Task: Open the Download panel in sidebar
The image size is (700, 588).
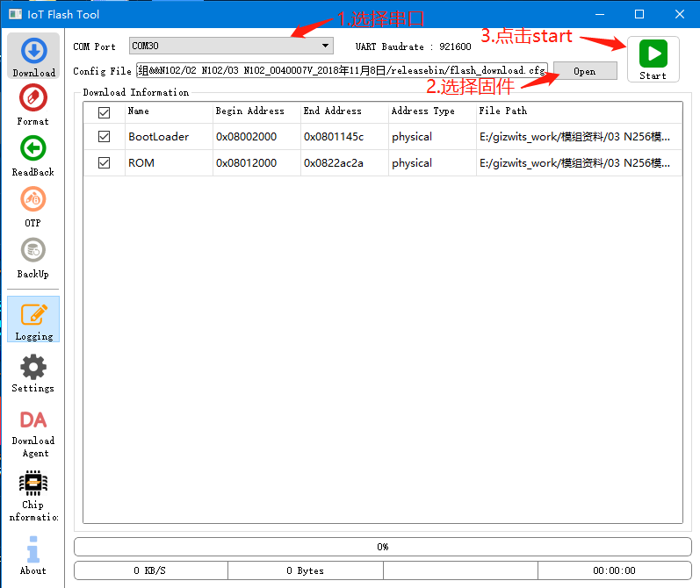Action: tap(33, 56)
